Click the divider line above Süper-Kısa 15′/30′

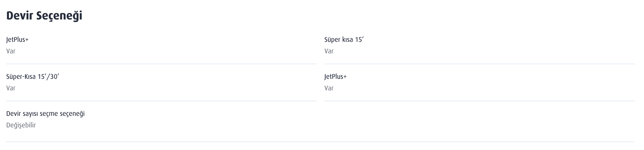tap(161, 64)
